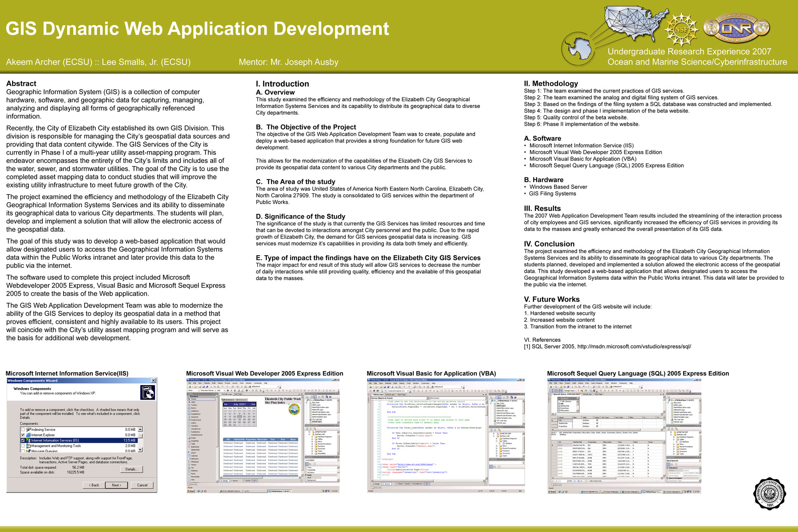Select the RadioButton control in toolbox
Image resolution: width=798 pixels, height=532 pixels.
click(194, 432)
